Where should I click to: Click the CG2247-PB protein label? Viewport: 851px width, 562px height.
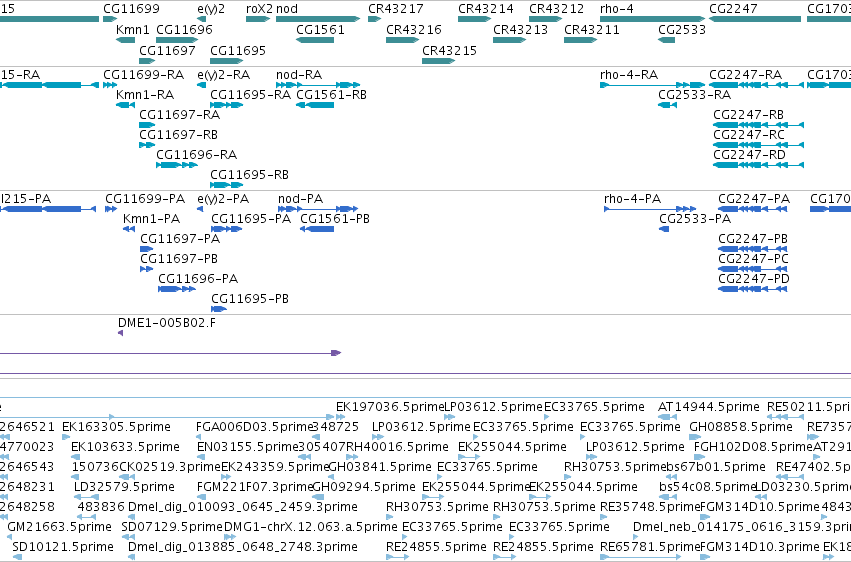point(753,239)
